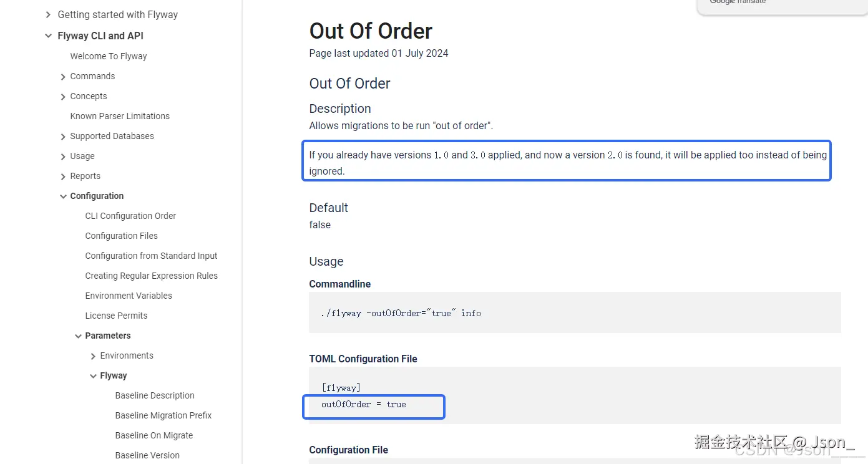
Task: Open Environment Variables page
Action: [x=129, y=296]
